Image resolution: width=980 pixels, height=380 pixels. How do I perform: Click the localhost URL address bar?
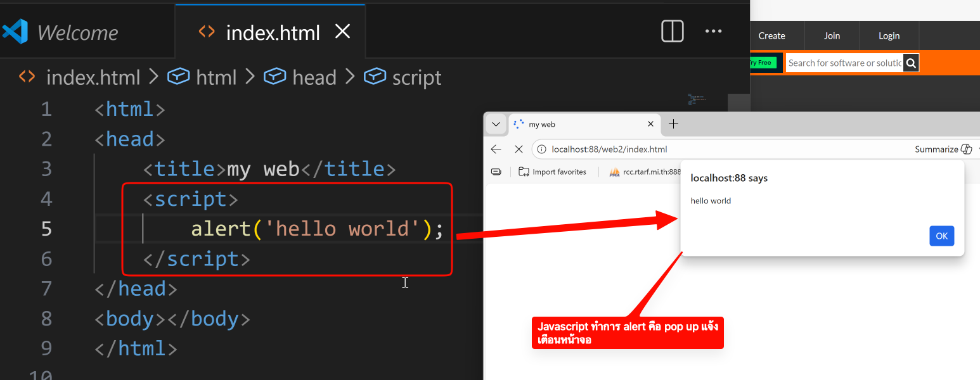click(697, 149)
